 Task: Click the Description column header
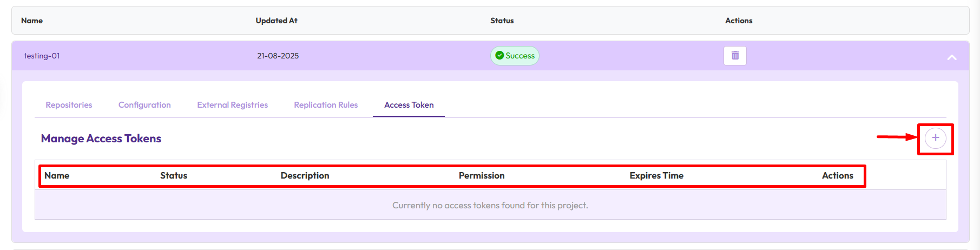(305, 176)
